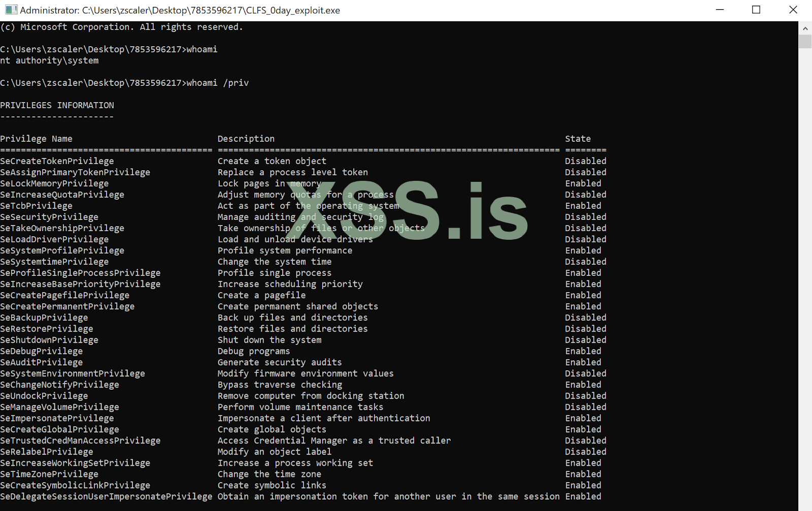Click the "Description" column header
The width and height of the screenshot is (812, 511).
246,139
